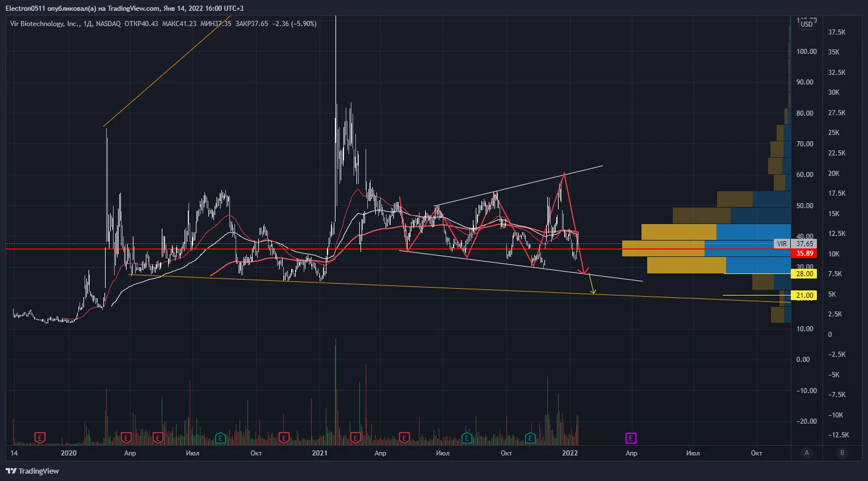Click the 17.5K volume axis label
The width and height of the screenshot is (868, 481).
837,193
